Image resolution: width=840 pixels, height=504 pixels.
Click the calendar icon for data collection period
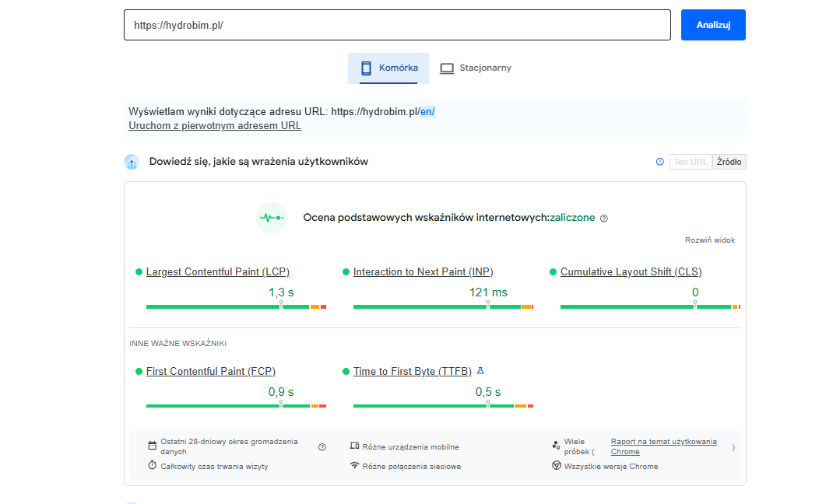pyautogui.click(x=153, y=446)
